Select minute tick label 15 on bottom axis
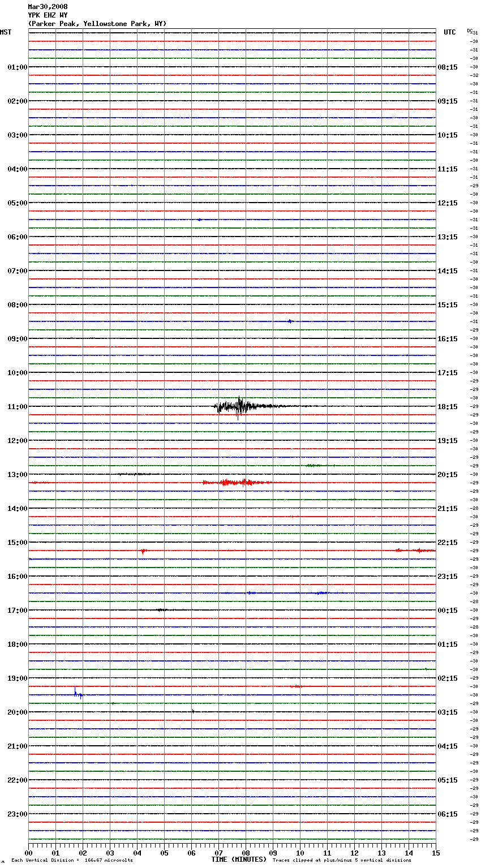This screenshot has height=868, width=481. (436, 853)
